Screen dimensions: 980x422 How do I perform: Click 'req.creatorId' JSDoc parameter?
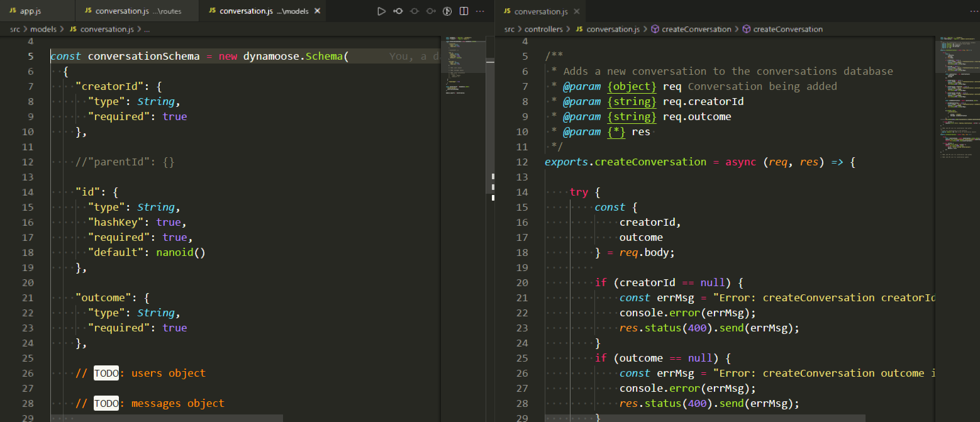click(703, 101)
